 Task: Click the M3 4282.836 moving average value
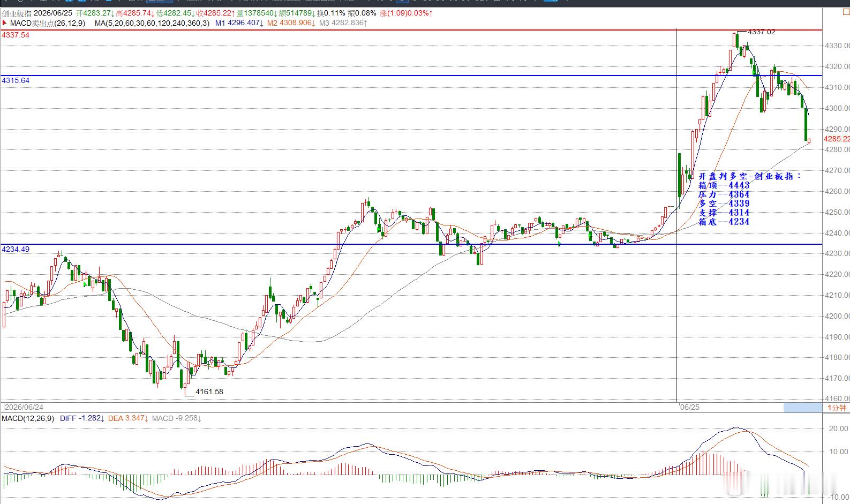point(343,23)
